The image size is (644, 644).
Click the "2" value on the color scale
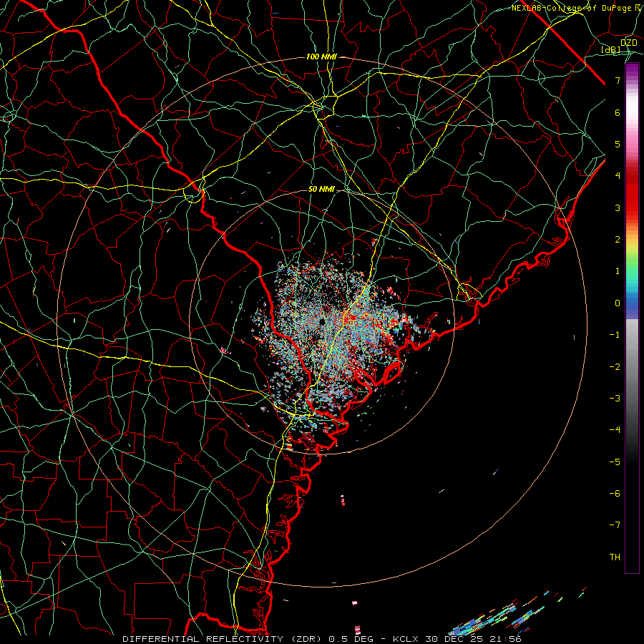(618, 240)
